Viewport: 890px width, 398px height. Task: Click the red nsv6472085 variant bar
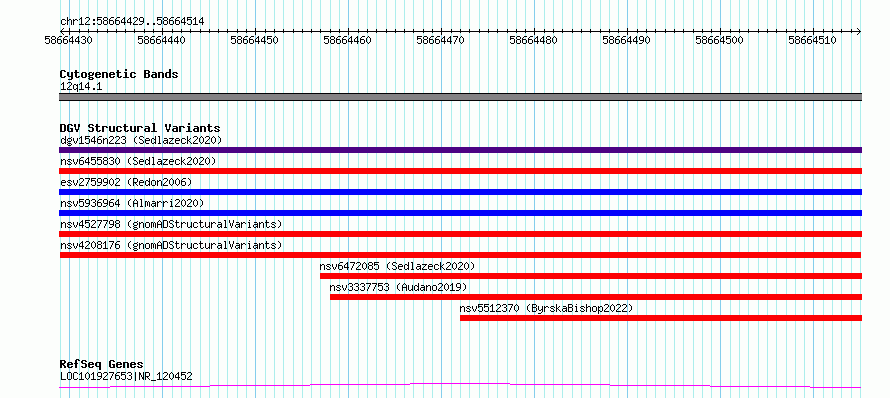tap(591, 276)
